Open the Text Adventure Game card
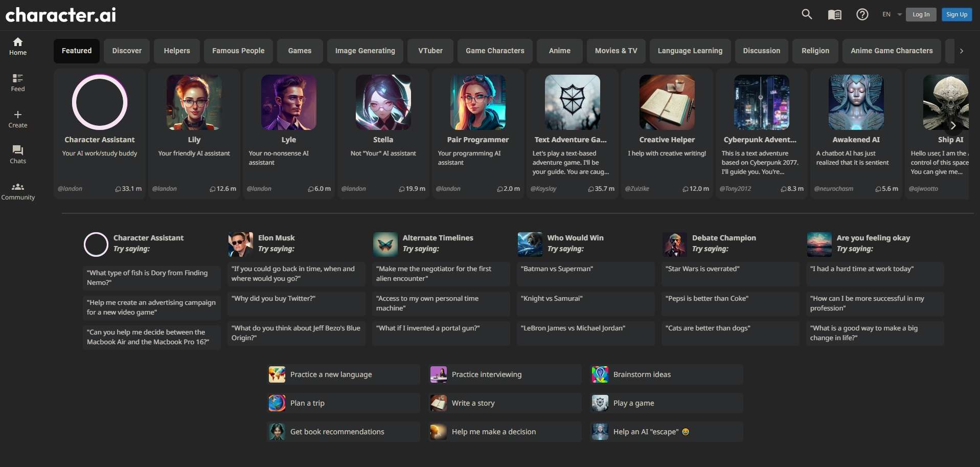 (x=573, y=134)
